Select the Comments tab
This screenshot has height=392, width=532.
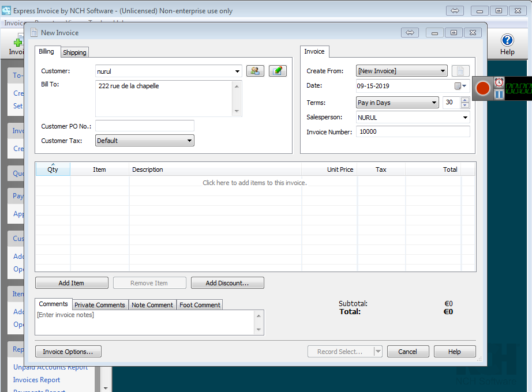pos(53,304)
